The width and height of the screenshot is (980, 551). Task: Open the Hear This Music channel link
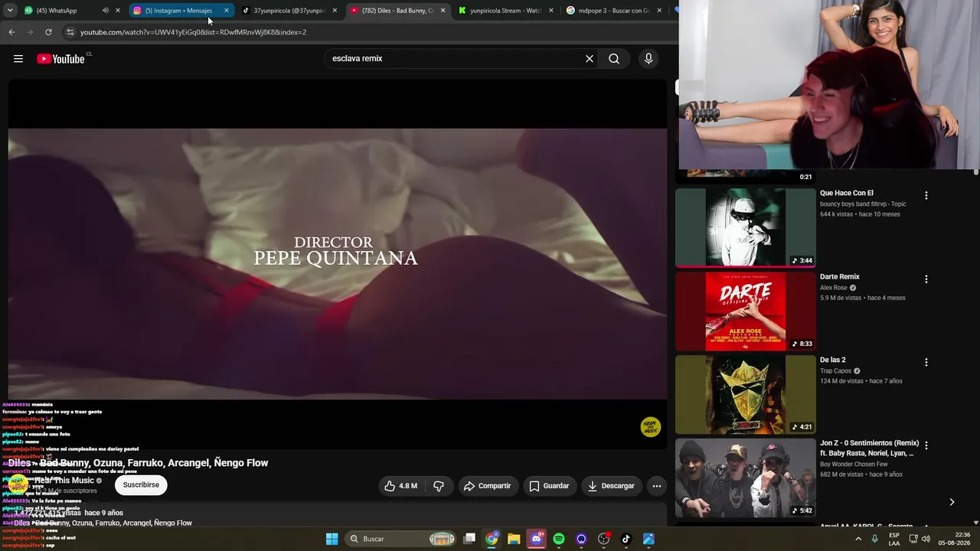[x=64, y=481]
